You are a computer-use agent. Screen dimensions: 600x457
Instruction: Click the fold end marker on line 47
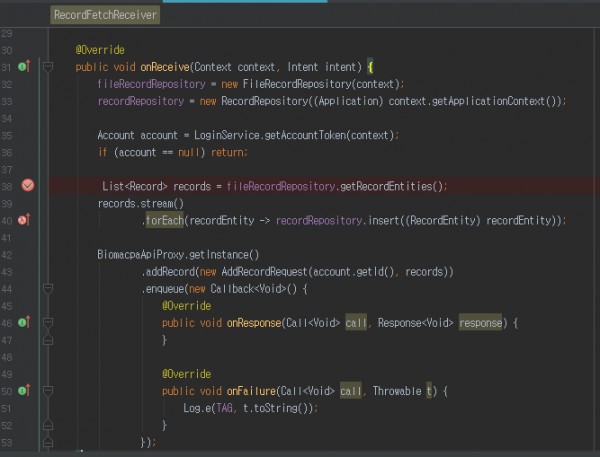pos(48,339)
